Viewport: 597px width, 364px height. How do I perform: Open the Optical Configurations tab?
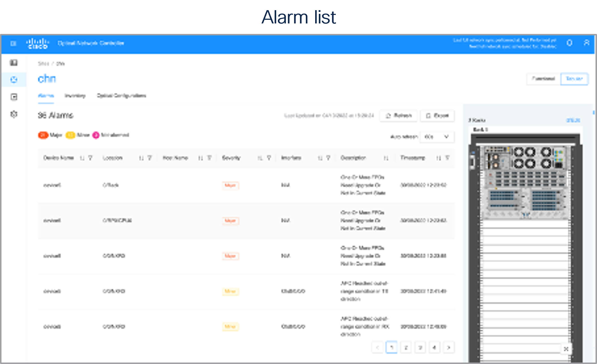[x=121, y=96]
